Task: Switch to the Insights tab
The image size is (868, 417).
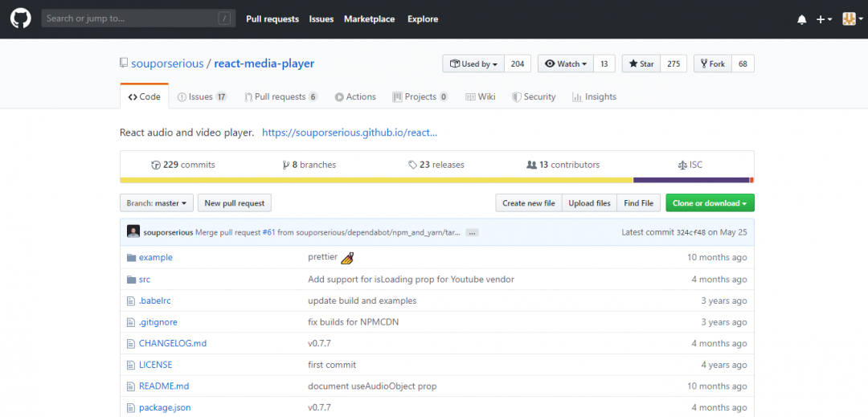Action: pos(594,96)
